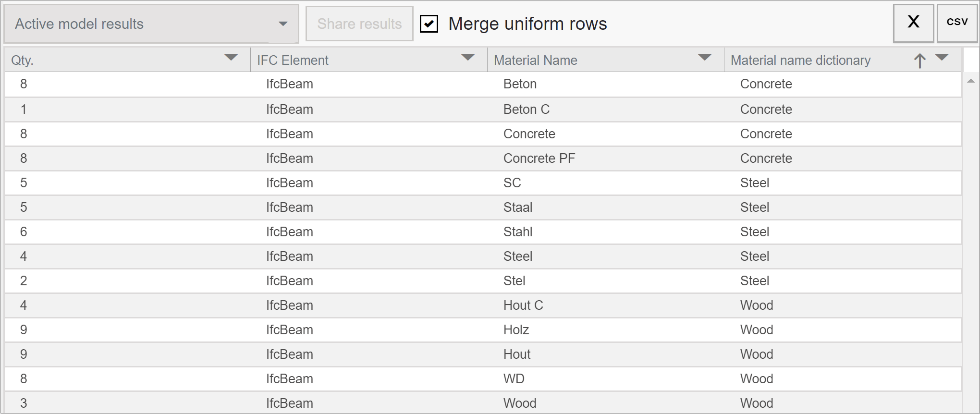Open the Qty. column filter dropdown
Image resolution: width=980 pixels, height=414 pixels.
click(231, 58)
